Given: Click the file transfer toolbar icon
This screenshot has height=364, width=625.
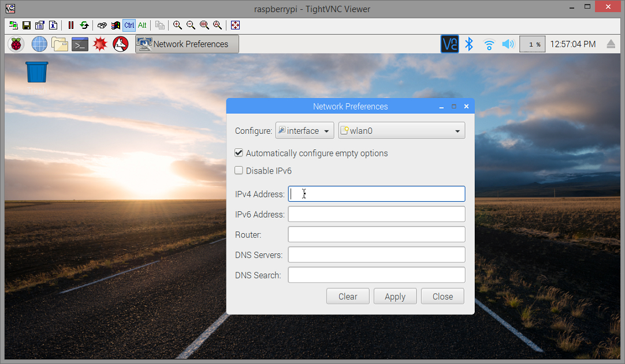Looking at the screenshot, I should [x=160, y=25].
